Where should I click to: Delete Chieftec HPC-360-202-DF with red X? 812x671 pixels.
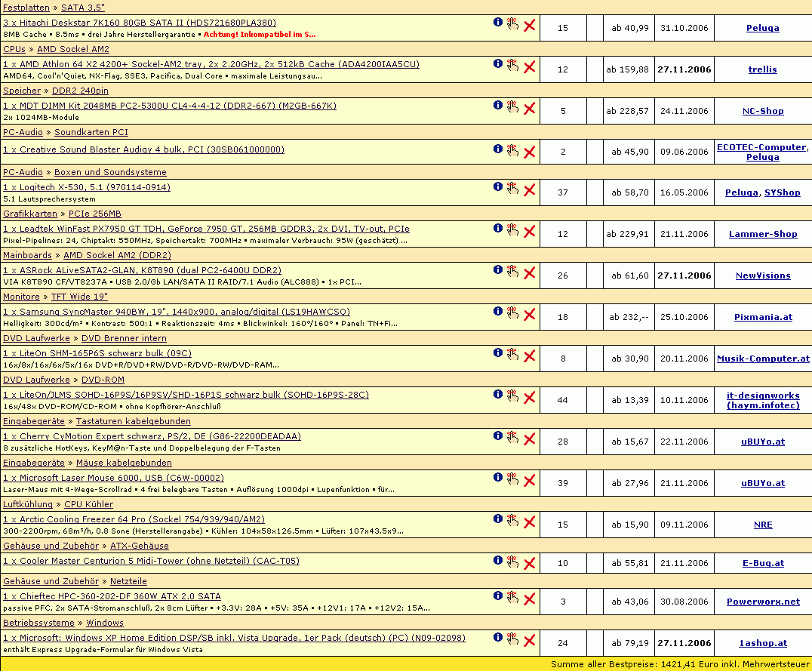[529, 599]
